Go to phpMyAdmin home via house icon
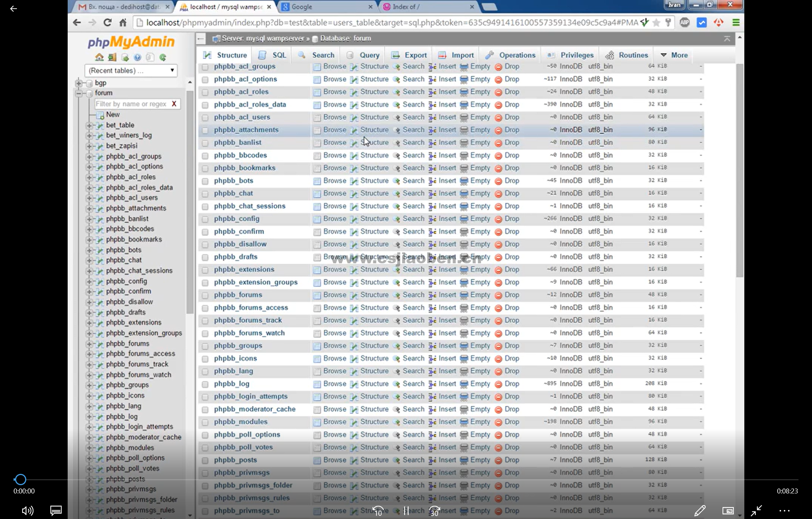The image size is (812, 519). (99, 57)
